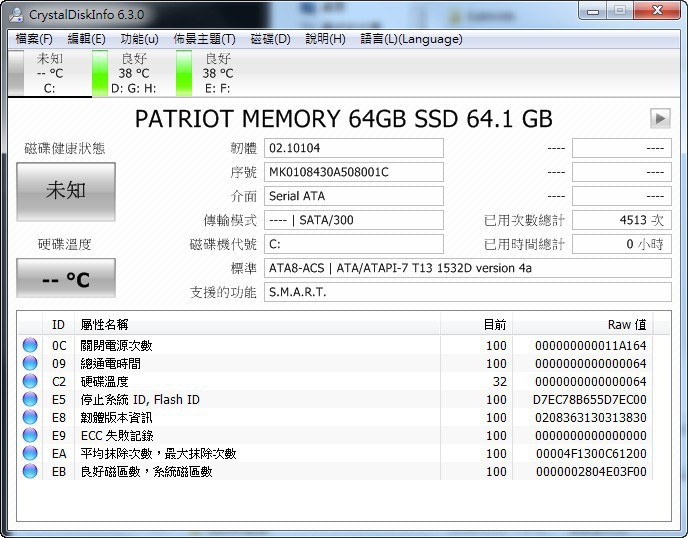The width and height of the screenshot is (688, 538).
Task: Click the current value 32 for 硬碟溫度
Action: point(500,381)
